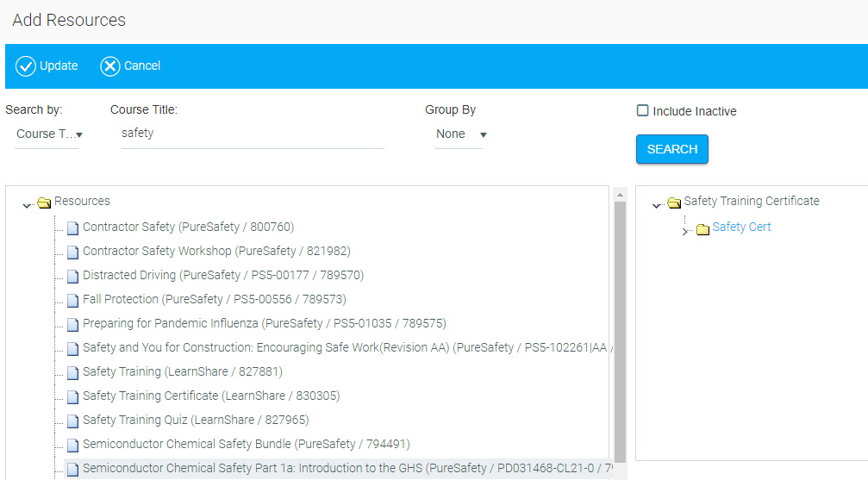Click the Update checkmark icon
This screenshot has width=868, height=480.
(x=26, y=66)
